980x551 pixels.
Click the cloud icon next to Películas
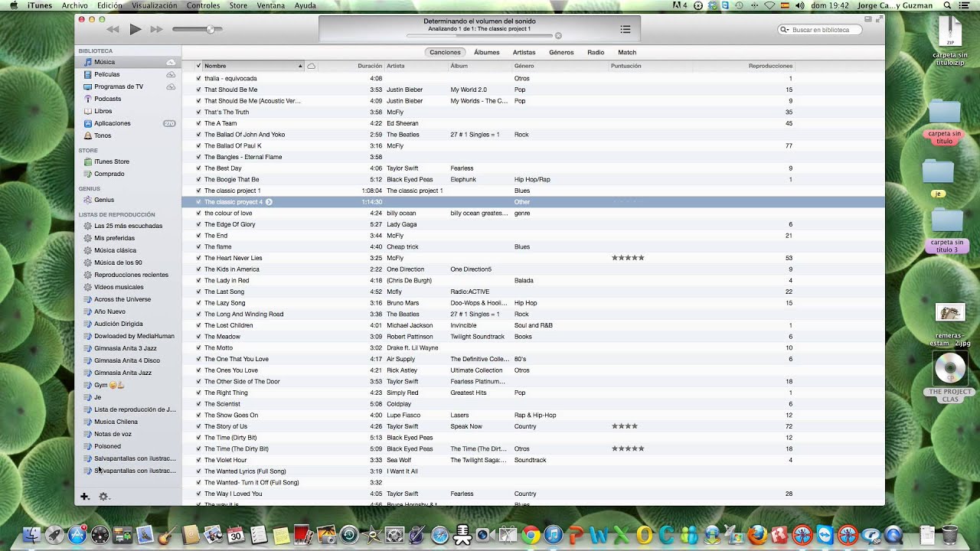coord(171,74)
